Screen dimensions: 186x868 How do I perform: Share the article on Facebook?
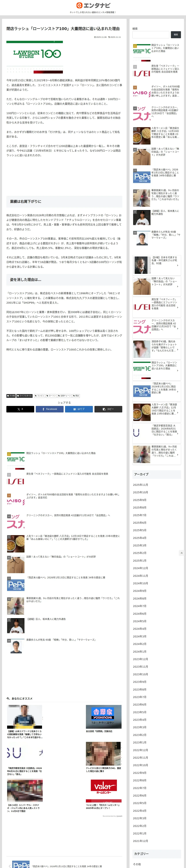coord(50,409)
